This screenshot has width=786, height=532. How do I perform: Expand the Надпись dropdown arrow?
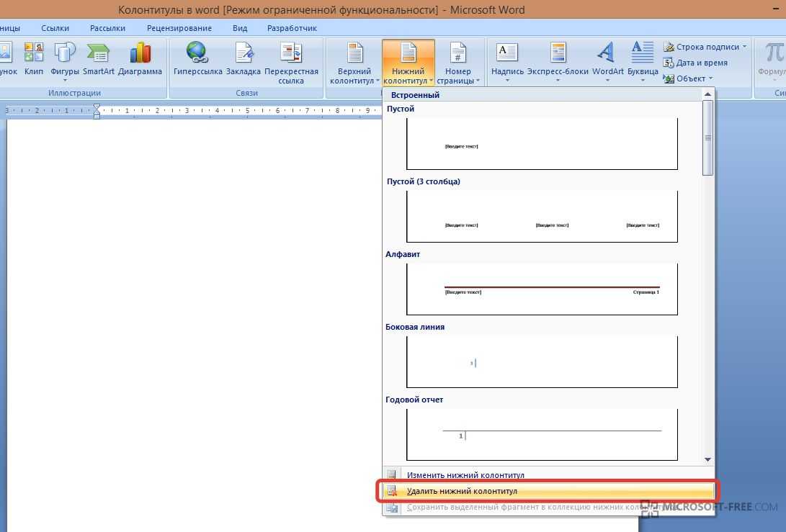507,80
